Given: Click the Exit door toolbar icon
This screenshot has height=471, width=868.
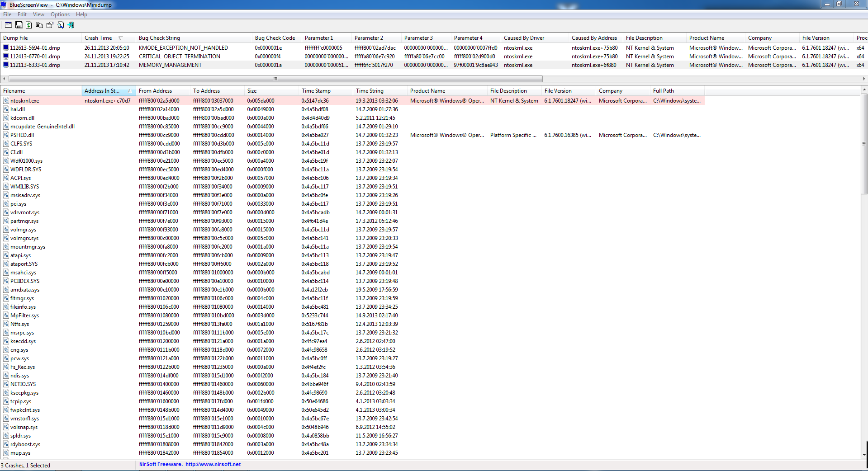Looking at the screenshot, I should [71, 25].
